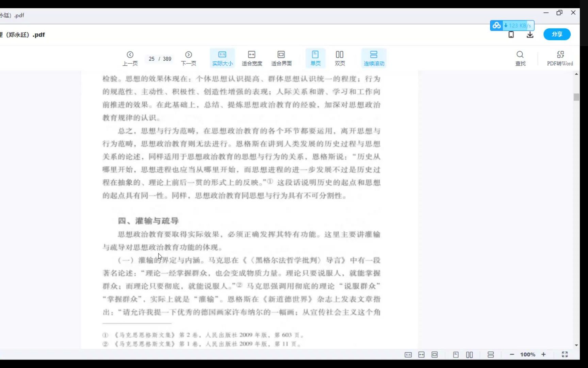Click footnote ② citing 第11页
588x368 pixels.
click(x=202, y=344)
